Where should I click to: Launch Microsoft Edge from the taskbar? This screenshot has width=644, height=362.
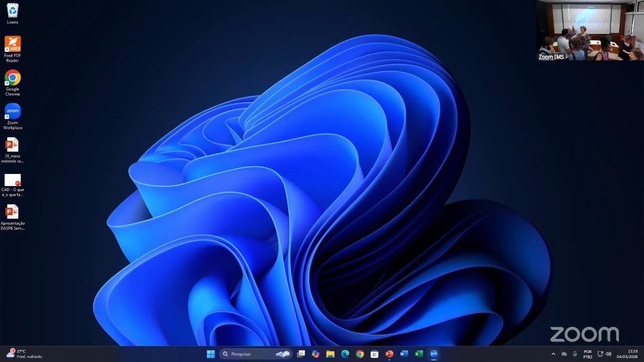click(345, 354)
